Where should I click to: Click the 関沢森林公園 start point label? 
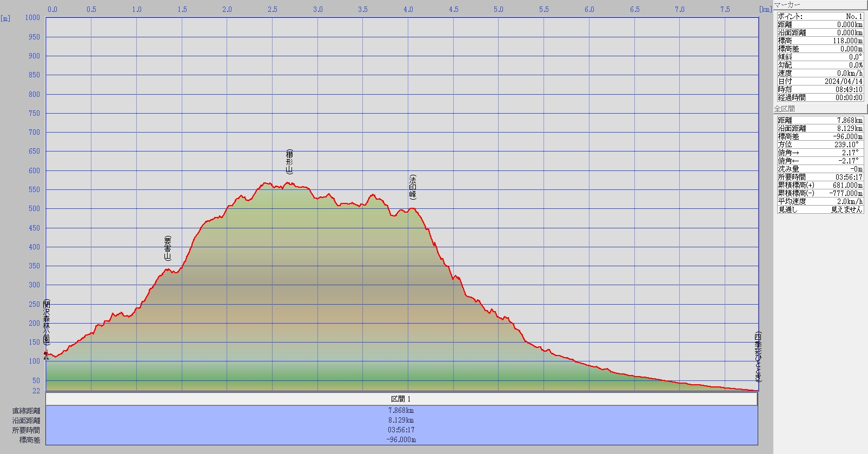47,323
